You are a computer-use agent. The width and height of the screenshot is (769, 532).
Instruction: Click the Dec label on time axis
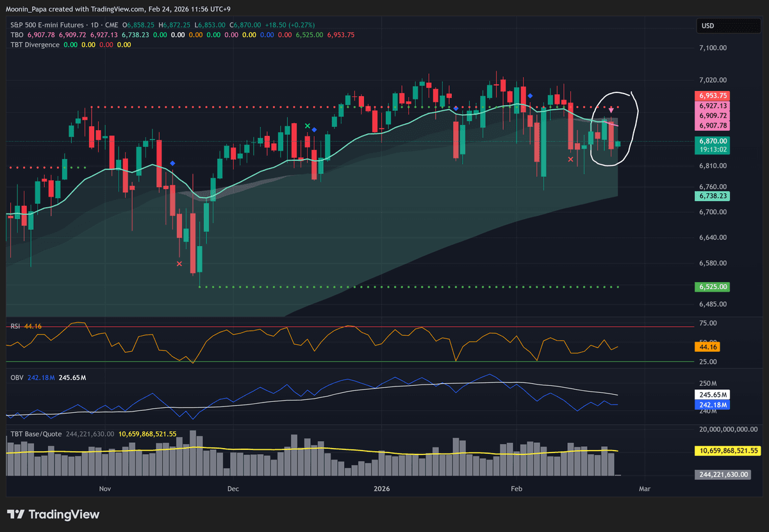tap(233, 488)
